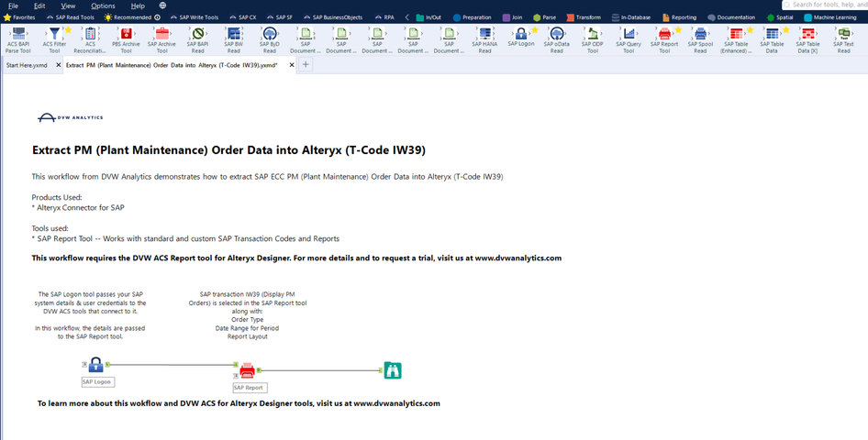This screenshot has height=440, width=868.
Task: Select the ACS BAPI Parse Tool icon
Action: coord(18,33)
